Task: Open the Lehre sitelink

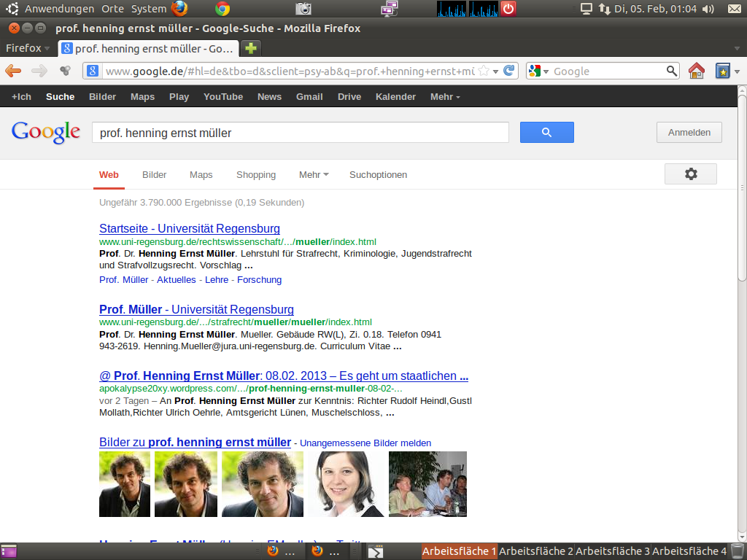Action: [x=217, y=280]
